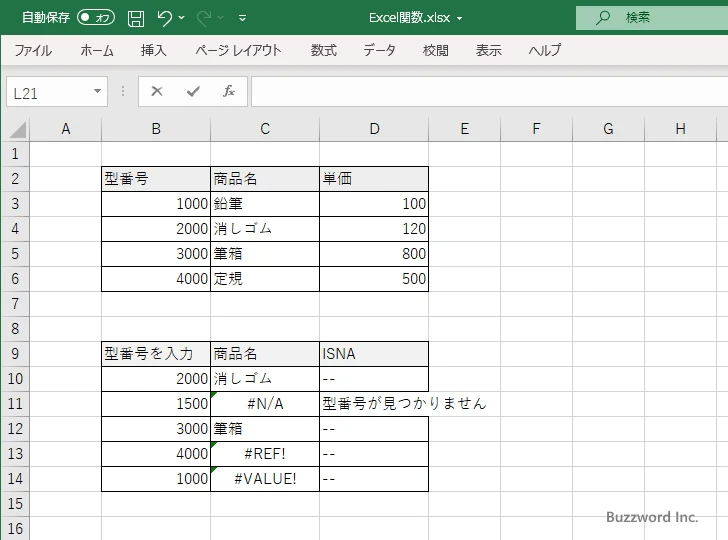Select the 筆箱 cell in row 5
The image size is (728, 540).
click(265, 254)
